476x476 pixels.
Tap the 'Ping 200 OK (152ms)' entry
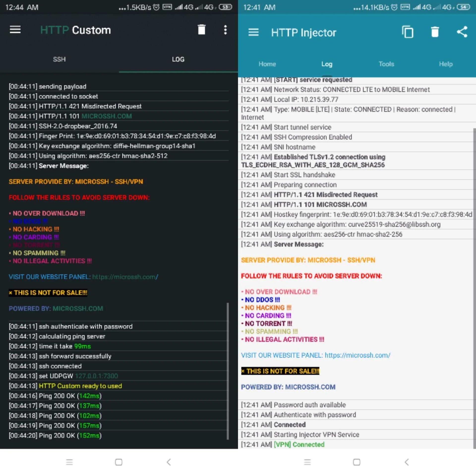[x=55, y=436]
